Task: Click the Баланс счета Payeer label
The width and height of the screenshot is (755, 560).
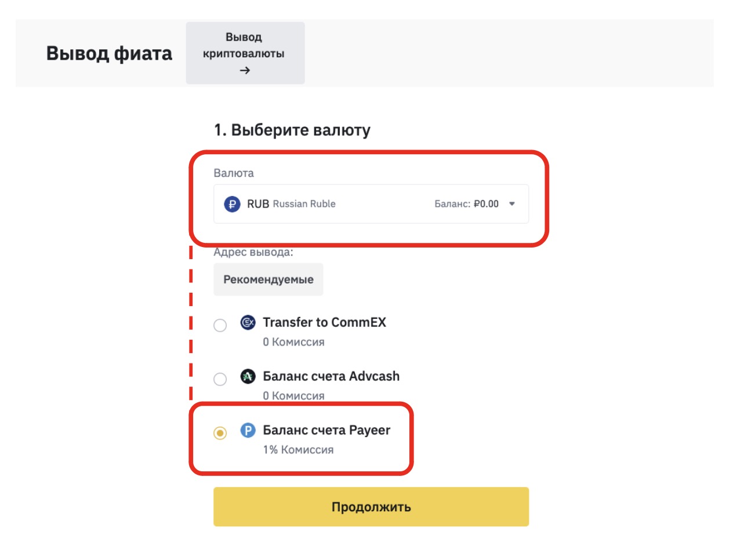Action: [x=326, y=430]
